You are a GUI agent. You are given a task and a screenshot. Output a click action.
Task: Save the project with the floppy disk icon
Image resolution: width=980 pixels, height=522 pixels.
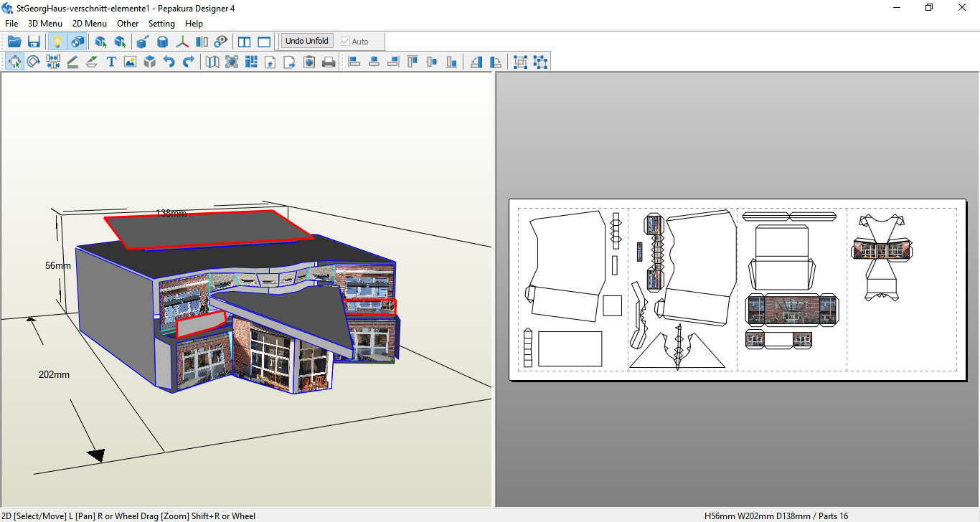point(34,42)
